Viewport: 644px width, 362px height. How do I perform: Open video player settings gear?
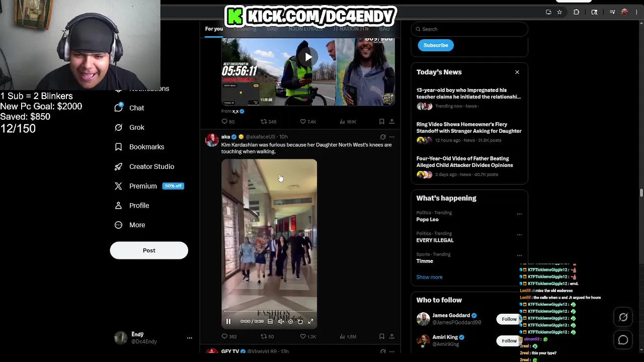click(x=290, y=321)
